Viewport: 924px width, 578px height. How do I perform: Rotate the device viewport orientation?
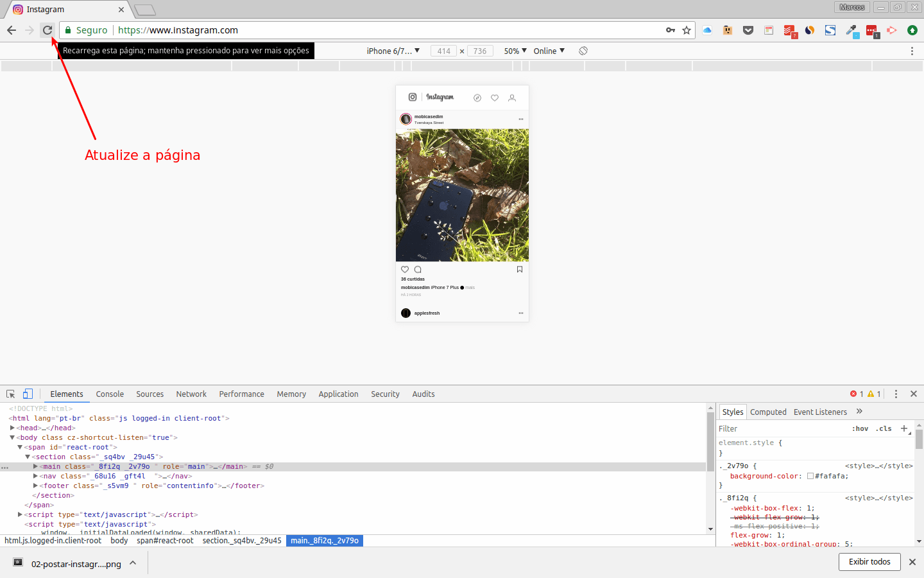(x=583, y=51)
